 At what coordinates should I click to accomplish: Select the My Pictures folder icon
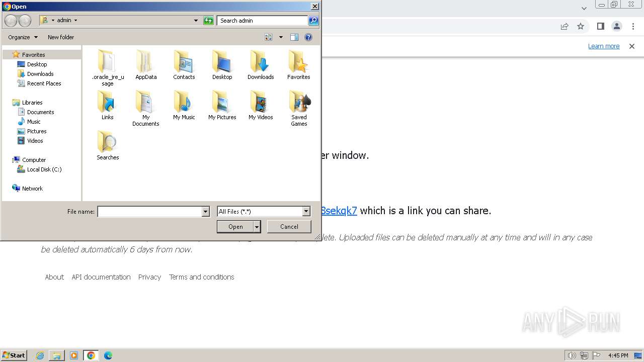pos(222,101)
